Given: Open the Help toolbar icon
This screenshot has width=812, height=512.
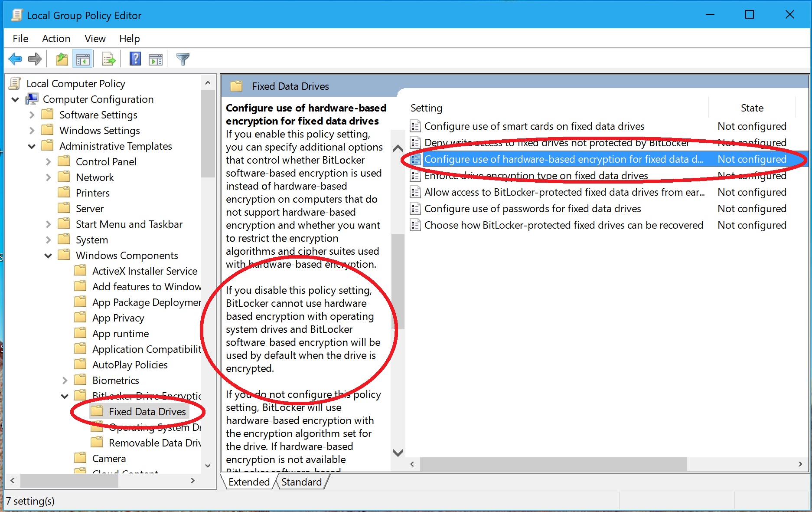Looking at the screenshot, I should point(135,59).
